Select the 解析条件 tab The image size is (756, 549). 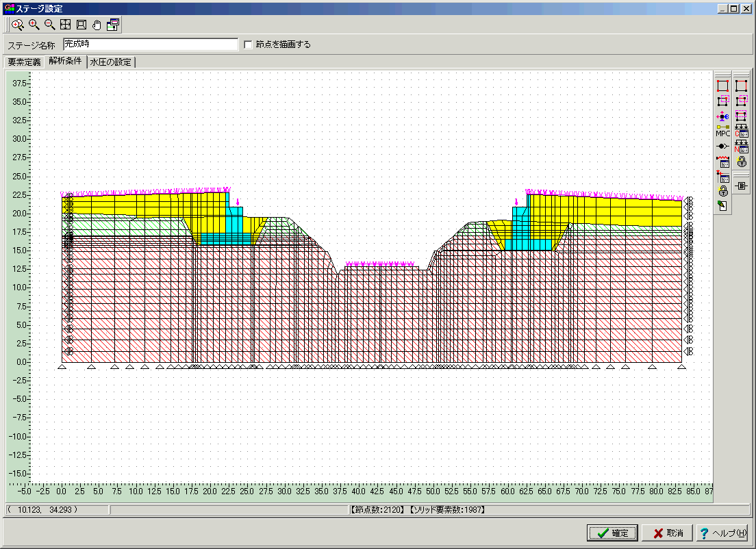[65, 62]
